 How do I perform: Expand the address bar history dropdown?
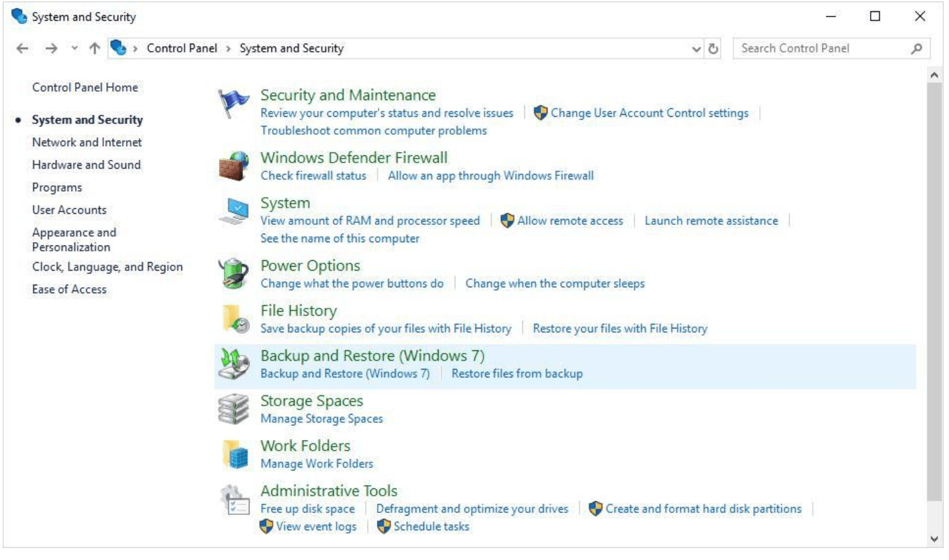(696, 48)
